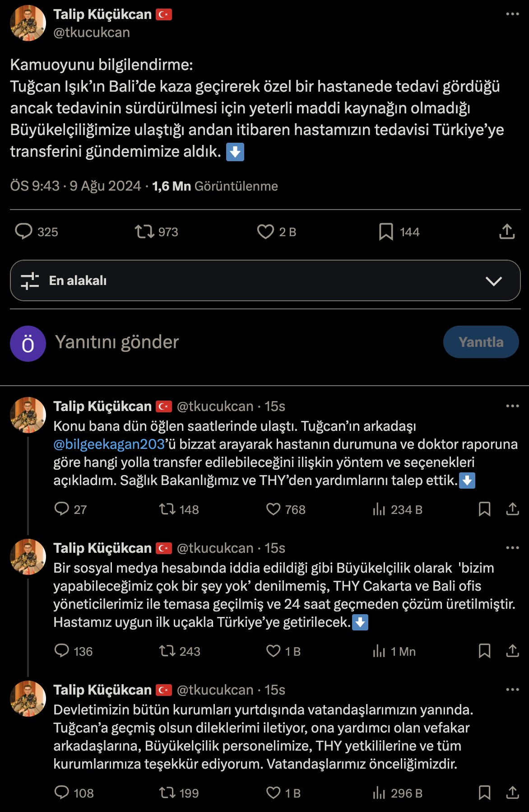Open more options on last reply tweet
Viewport: 529px width, 812px height.
point(512,690)
